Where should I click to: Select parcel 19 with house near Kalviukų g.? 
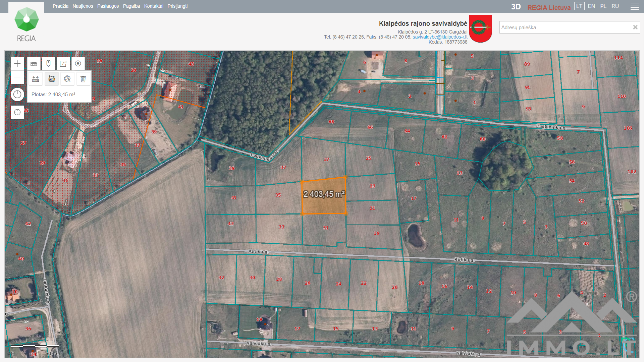coord(259,319)
